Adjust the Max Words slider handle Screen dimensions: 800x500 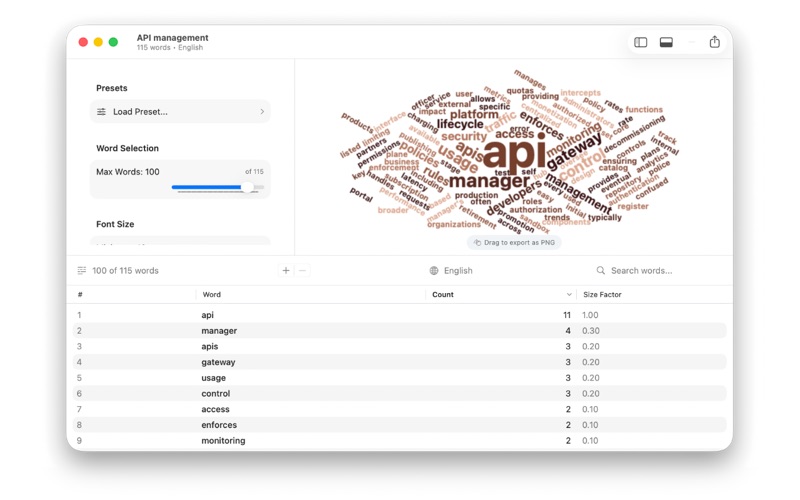(247, 187)
